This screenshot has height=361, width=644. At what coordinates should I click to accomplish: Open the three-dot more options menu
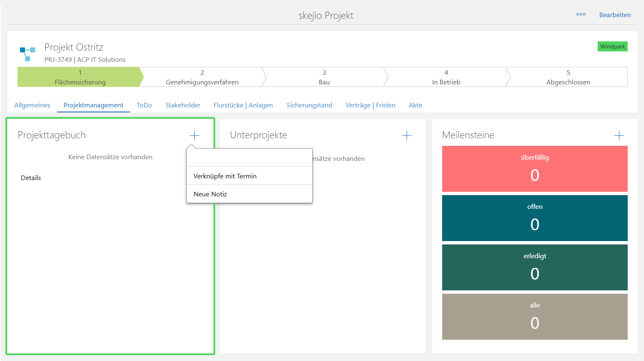(580, 15)
